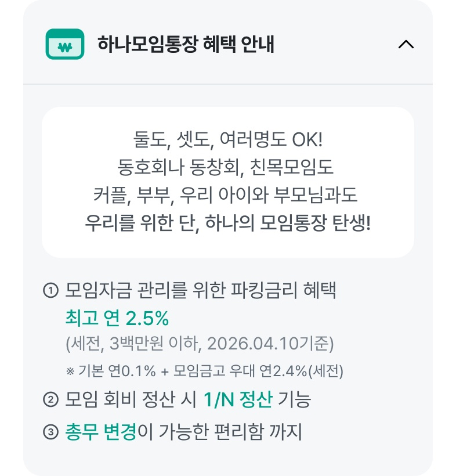
Task: Click the green 최고 연 2.5% text
Action: pyautogui.click(x=117, y=318)
